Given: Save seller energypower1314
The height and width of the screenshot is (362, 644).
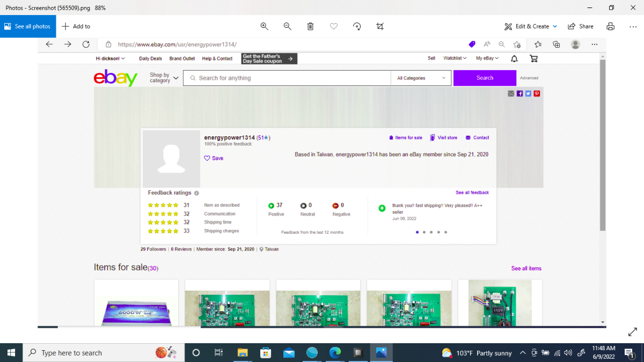Looking at the screenshot, I should coord(214,158).
